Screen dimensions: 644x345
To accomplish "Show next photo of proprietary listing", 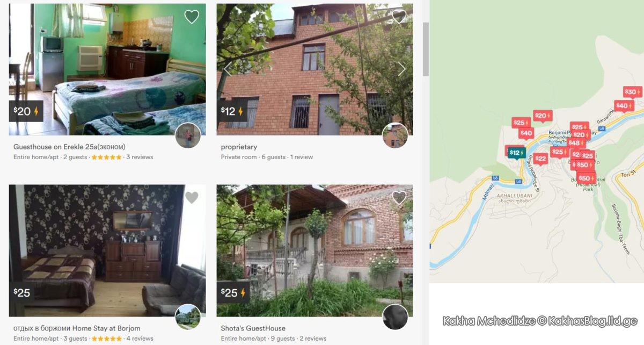I will coord(401,69).
